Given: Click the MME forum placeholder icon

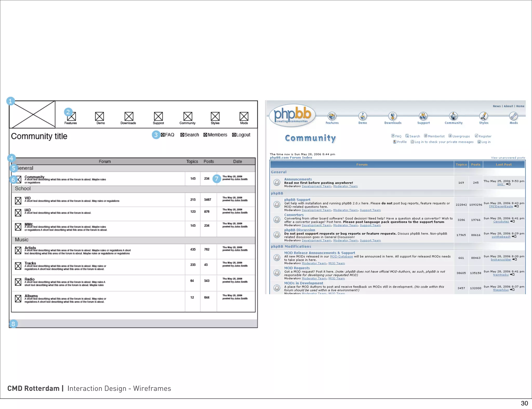Looking at the screenshot, I should click(18, 227).
